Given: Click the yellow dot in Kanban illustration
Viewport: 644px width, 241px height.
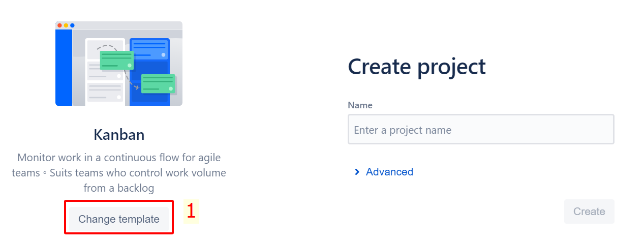Looking at the screenshot, I should [x=66, y=25].
